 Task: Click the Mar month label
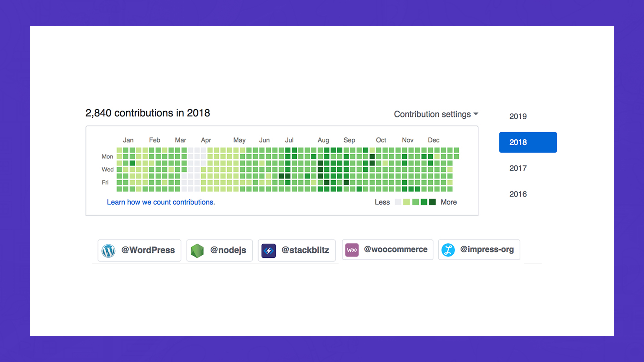click(181, 140)
